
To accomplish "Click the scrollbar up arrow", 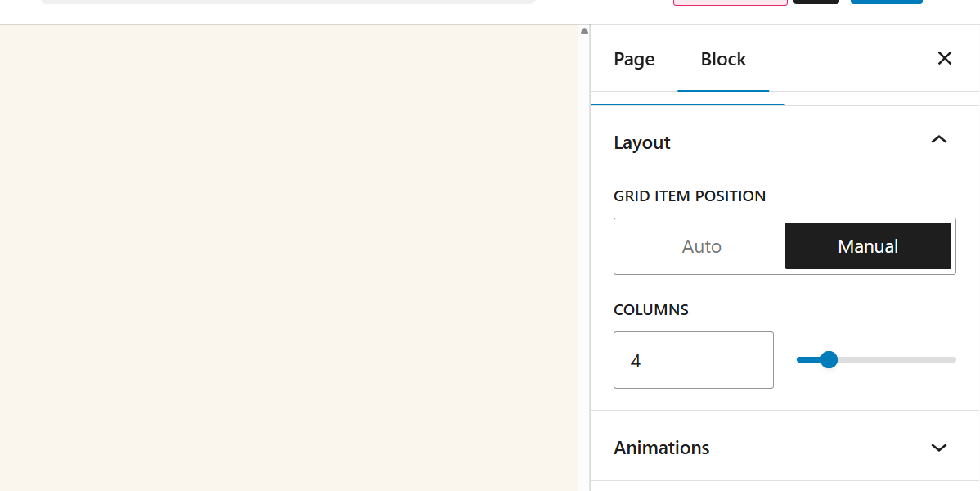I will pyautogui.click(x=584, y=31).
